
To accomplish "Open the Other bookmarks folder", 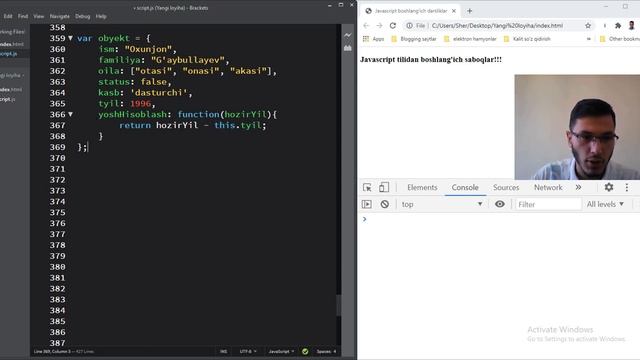I will pyautogui.click(x=619, y=39).
